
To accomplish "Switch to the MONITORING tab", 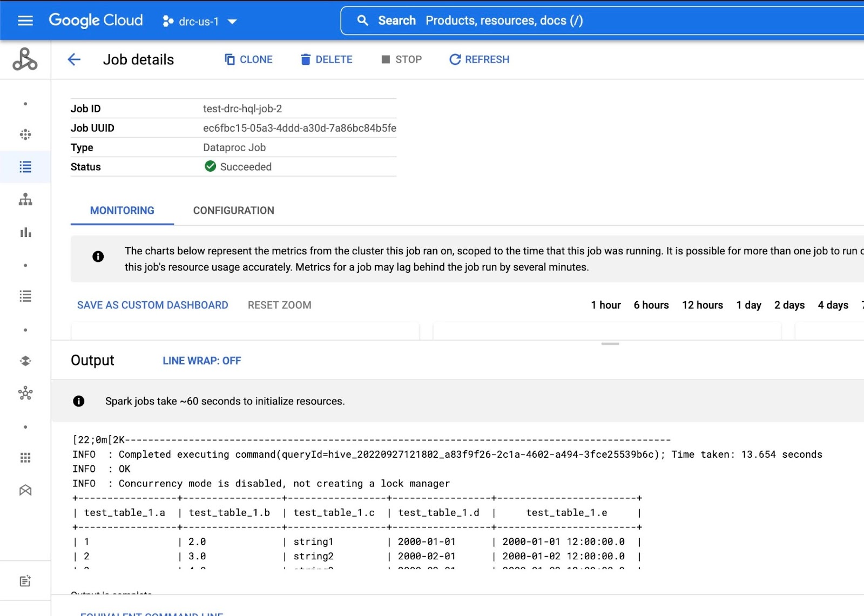I will (122, 211).
